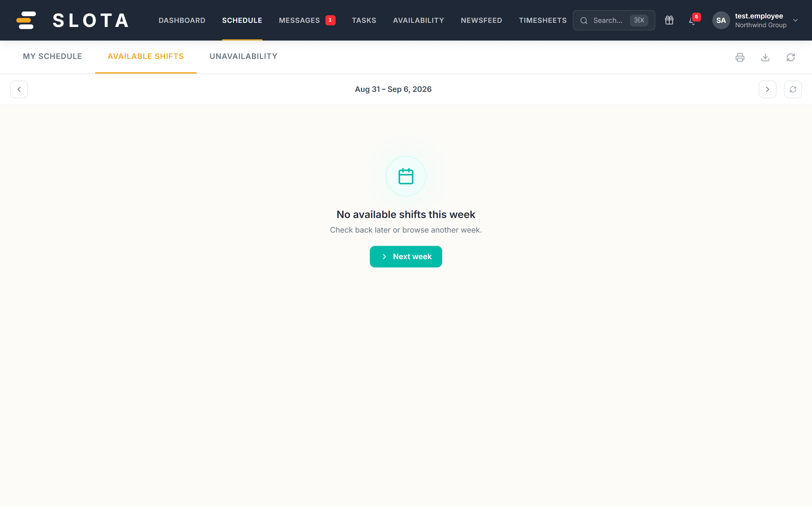This screenshot has width=812, height=507.
Task: Focus the Search input field
Action: pyautogui.click(x=614, y=20)
